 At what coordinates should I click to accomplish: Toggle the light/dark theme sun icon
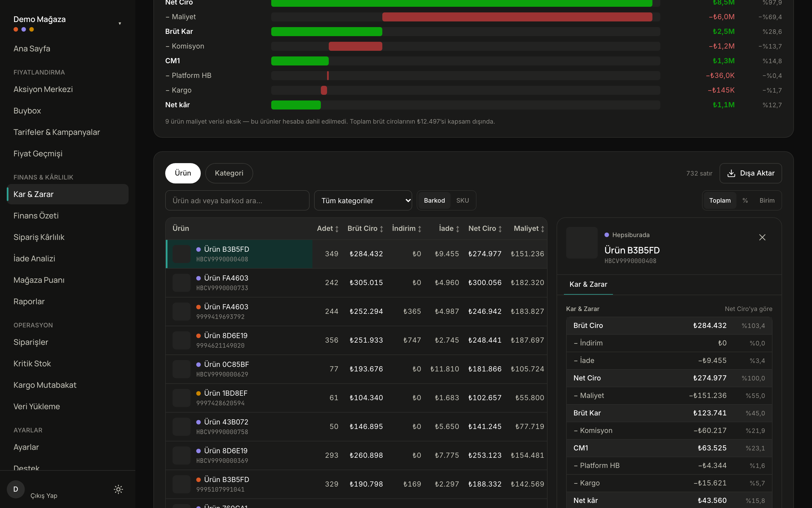click(118, 489)
